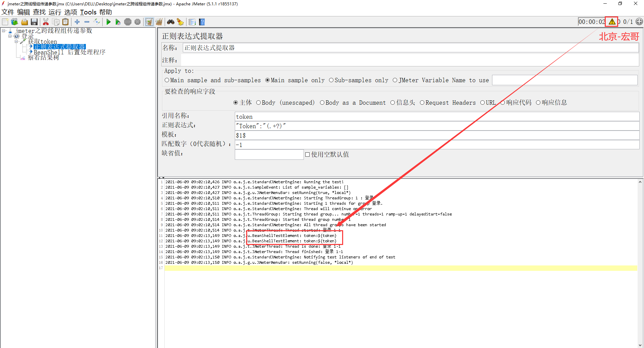
Task: Start test with no pauses
Action: [x=118, y=22]
